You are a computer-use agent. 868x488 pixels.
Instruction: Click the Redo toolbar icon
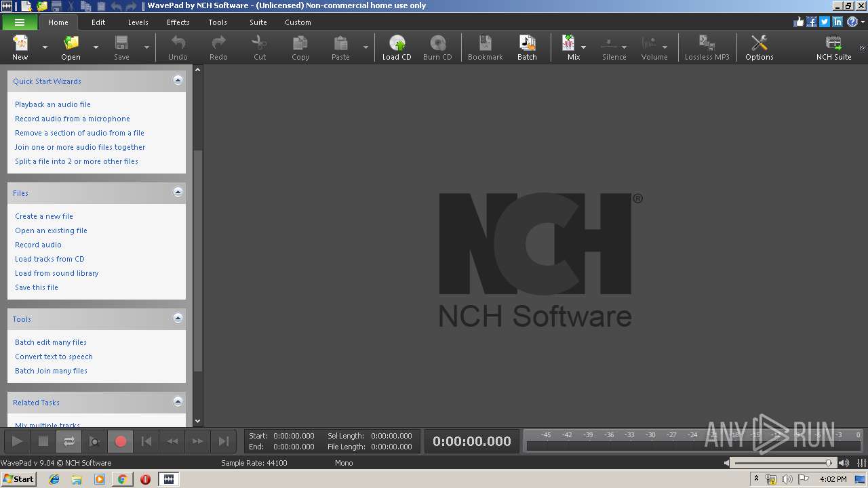click(218, 47)
